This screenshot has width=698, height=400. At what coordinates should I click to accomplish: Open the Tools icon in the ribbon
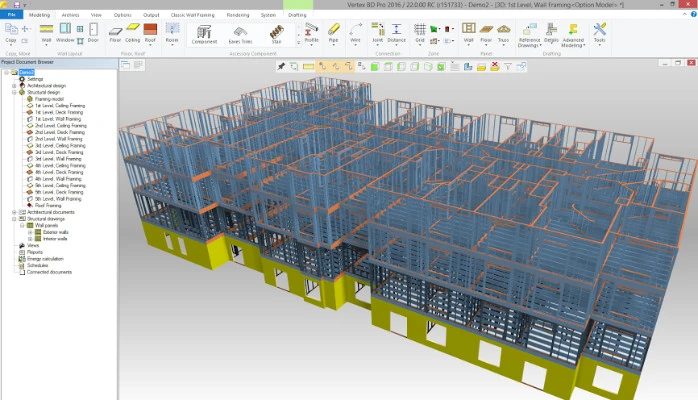click(599, 33)
